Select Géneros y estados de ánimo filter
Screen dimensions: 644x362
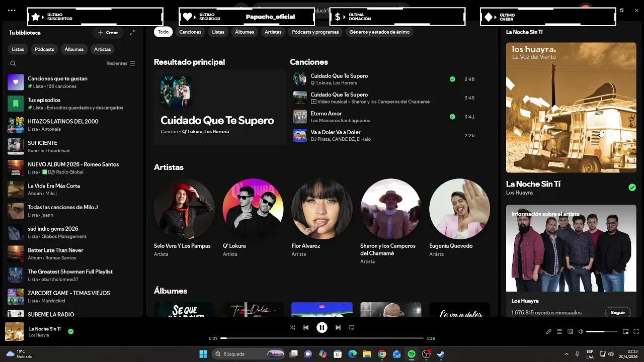[379, 32]
